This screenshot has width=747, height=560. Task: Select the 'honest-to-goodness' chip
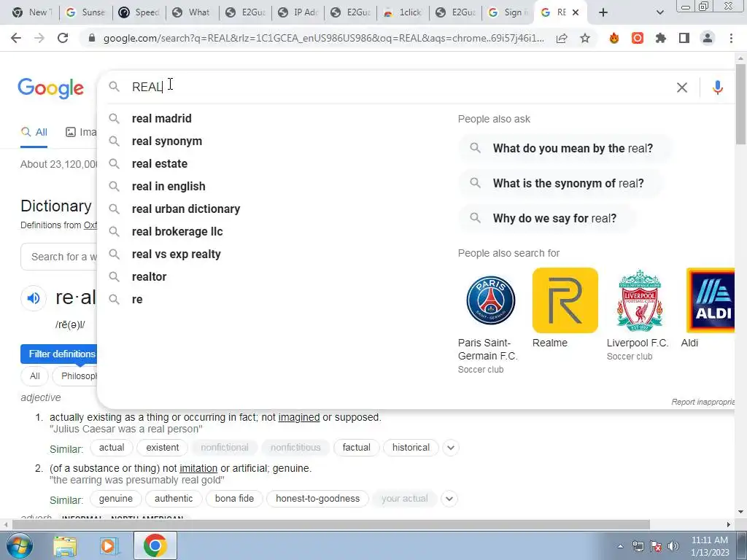click(318, 499)
